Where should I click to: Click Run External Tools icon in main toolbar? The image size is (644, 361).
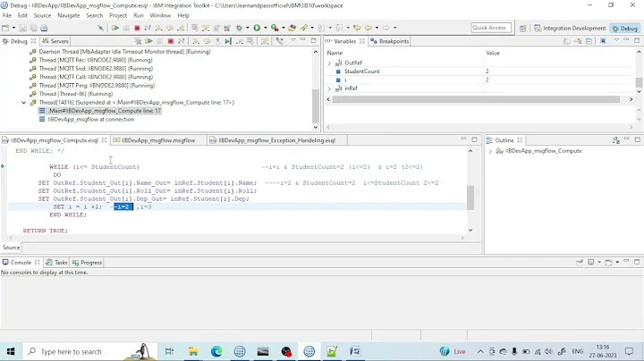click(275, 28)
